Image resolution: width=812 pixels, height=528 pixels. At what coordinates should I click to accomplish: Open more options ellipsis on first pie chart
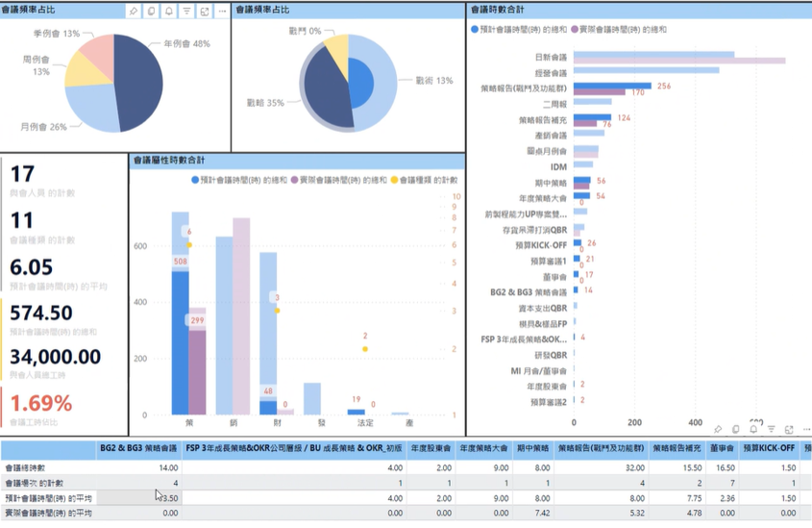pyautogui.click(x=222, y=12)
